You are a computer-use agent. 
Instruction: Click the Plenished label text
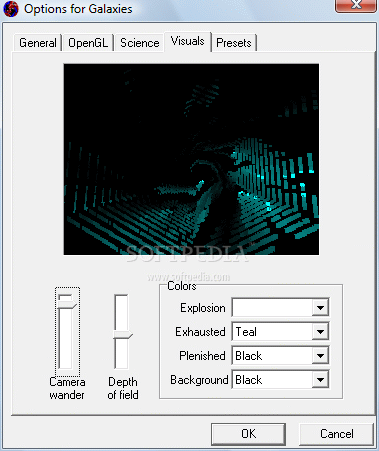(202, 356)
